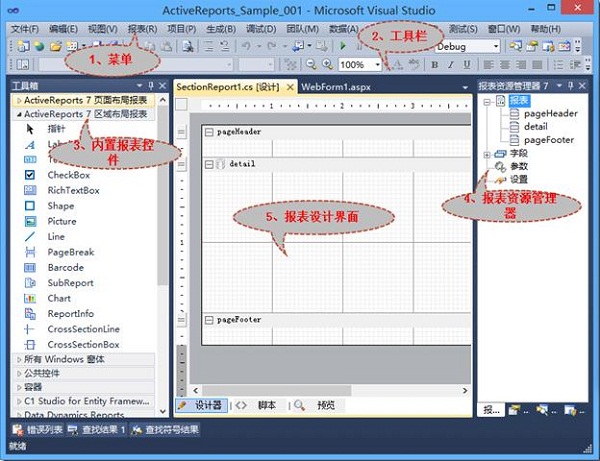600x461 pixels.
Task: Choose the ReportInfo control
Action: pyautogui.click(x=70, y=314)
